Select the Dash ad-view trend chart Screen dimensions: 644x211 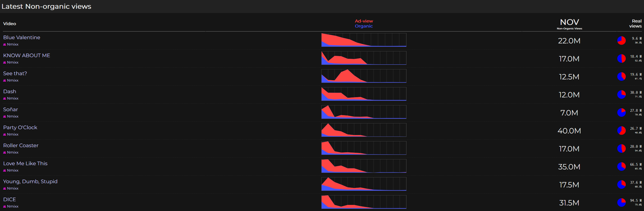point(364,94)
